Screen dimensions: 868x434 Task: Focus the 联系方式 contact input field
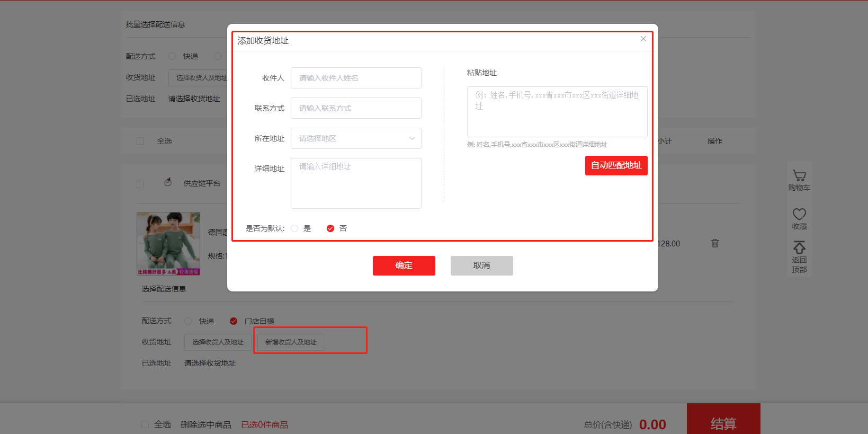(x=356, y=108)
